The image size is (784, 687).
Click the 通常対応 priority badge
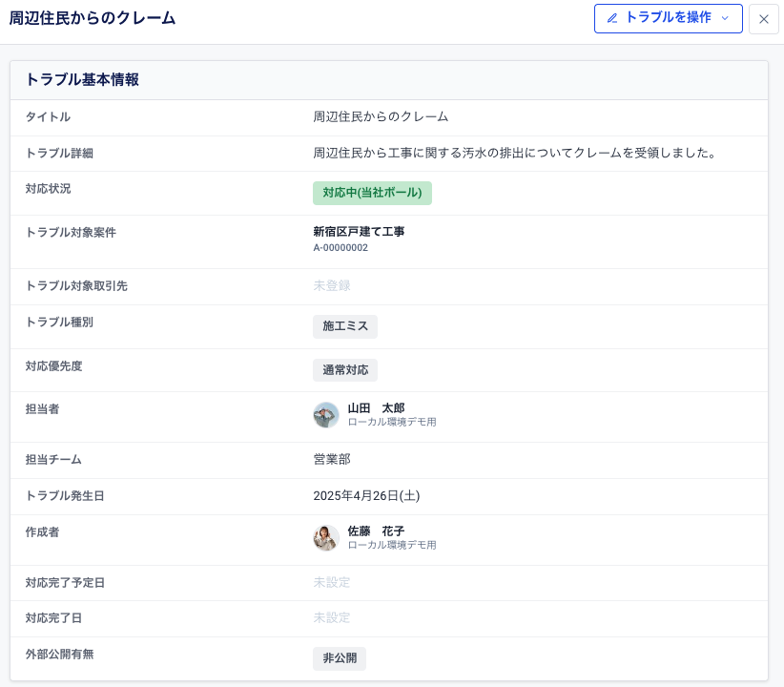coord(345,370)
